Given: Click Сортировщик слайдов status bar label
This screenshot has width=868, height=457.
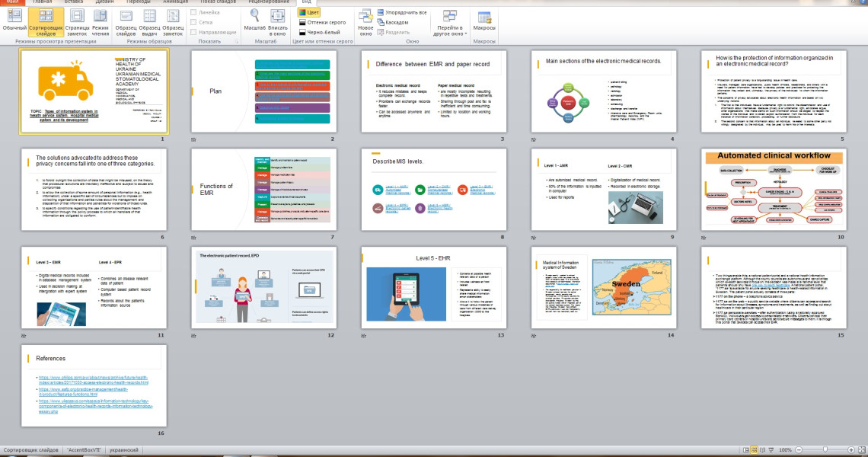Looking at the screenshot, I should (31, 450).
